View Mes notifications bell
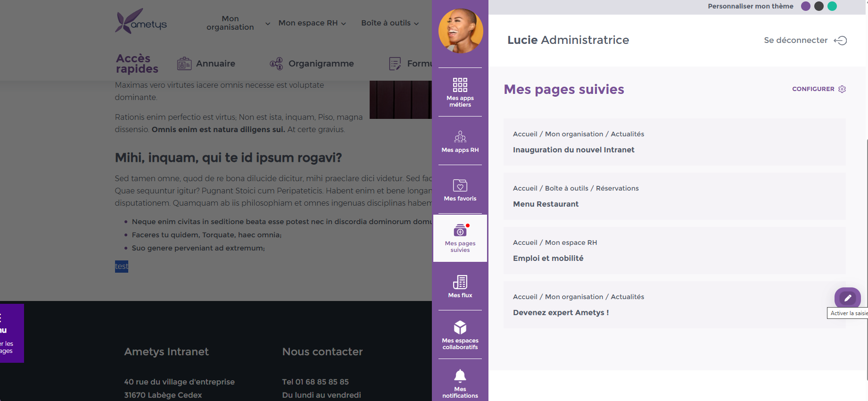868x401 pixels. (460, 383)
